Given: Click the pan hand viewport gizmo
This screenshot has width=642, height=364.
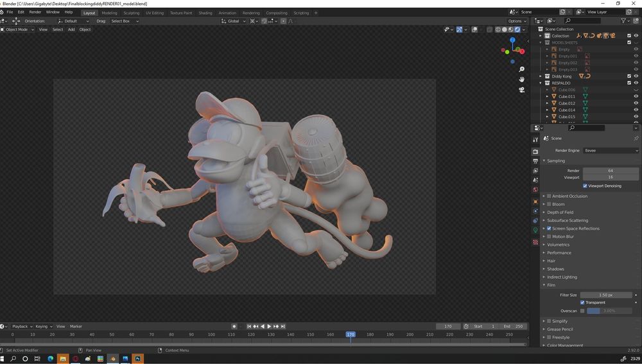Looking at the screenshot, I should (521, 80).
